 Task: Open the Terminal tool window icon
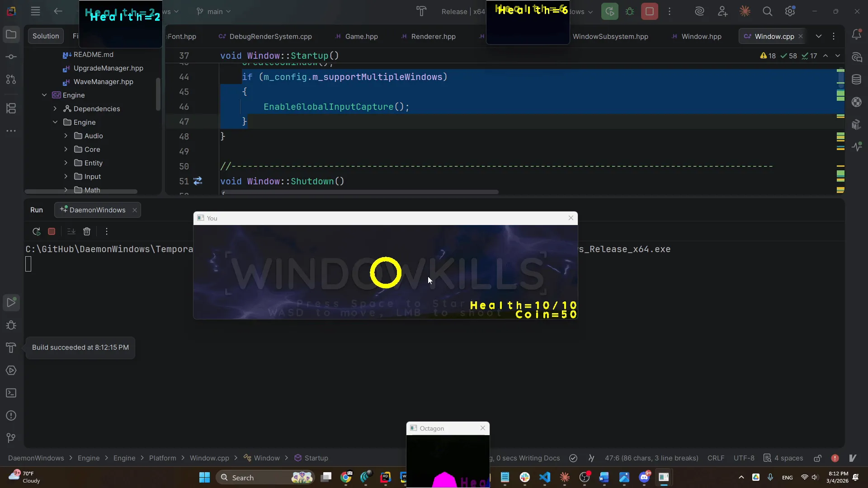[11, 393]
